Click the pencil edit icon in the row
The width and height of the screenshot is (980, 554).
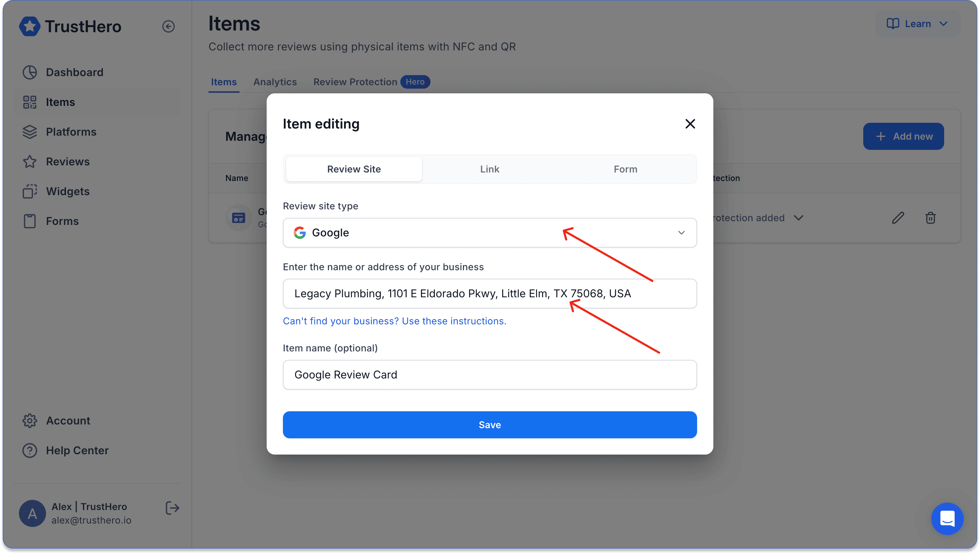tap(897, 218)
